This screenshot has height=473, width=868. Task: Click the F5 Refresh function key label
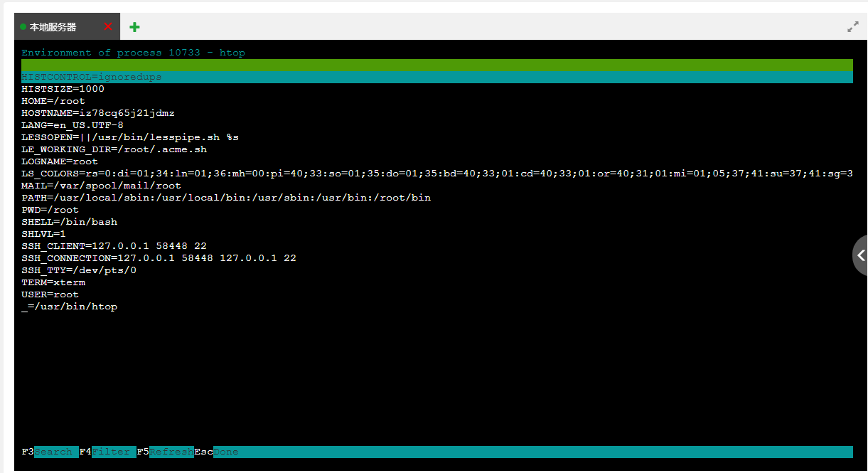[165, 452]
